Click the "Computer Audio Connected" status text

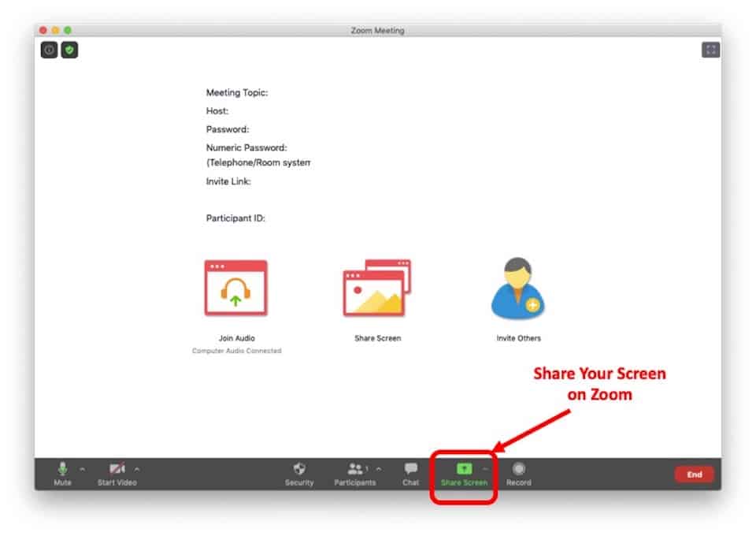pos(236,351)
